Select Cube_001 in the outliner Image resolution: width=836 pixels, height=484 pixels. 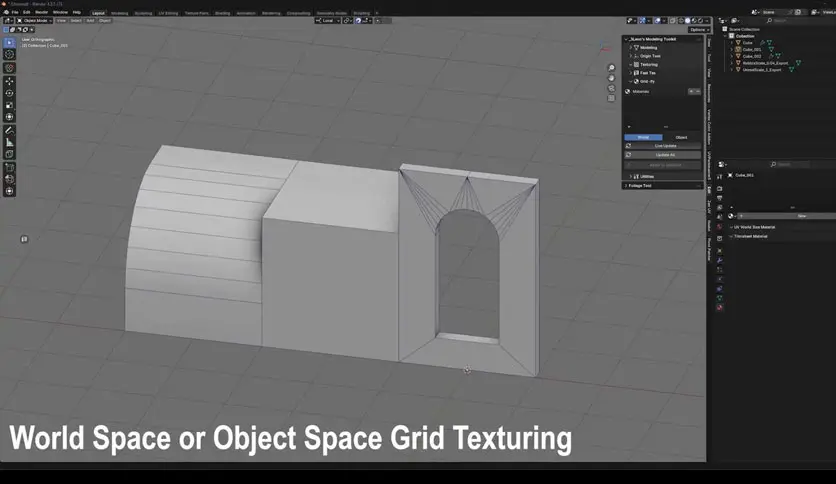tap(752, 50)
